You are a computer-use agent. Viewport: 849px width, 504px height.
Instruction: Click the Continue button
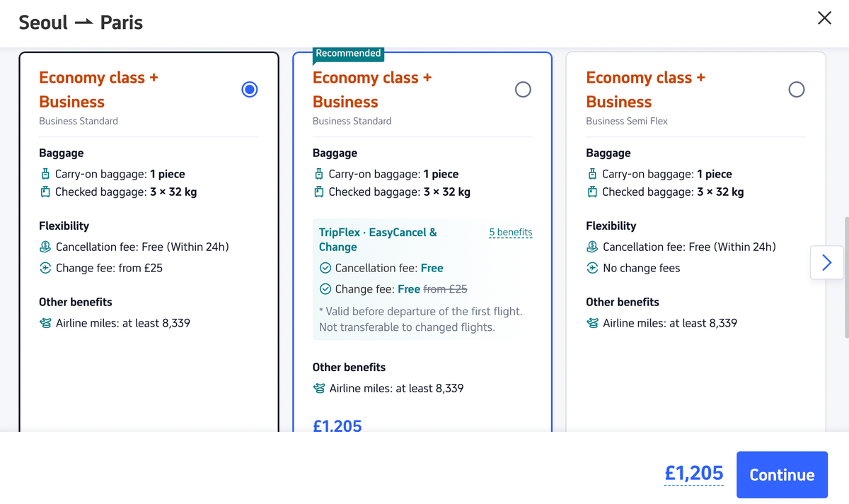tap(782, 474)
